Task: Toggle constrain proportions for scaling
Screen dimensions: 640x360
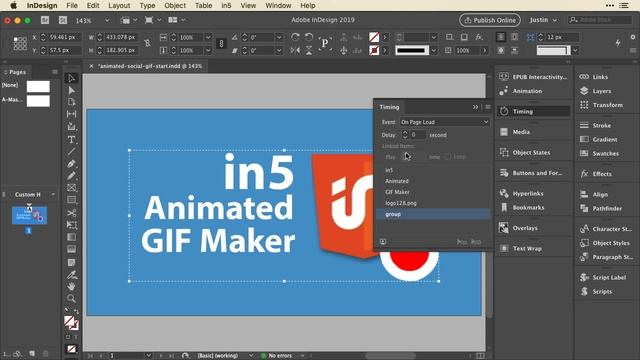Action: pyautogui.click(x=221, y=43)
